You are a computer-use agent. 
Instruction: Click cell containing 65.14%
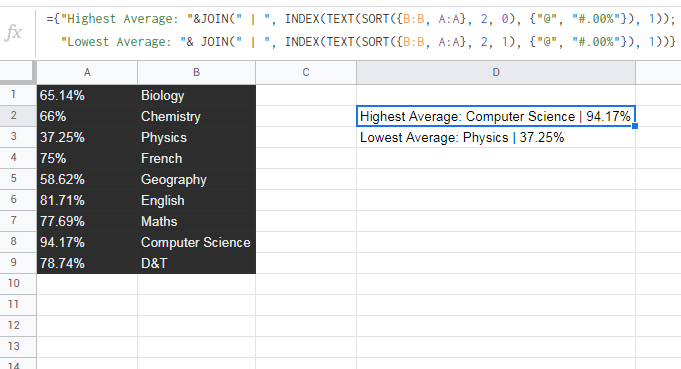[87, 95]
